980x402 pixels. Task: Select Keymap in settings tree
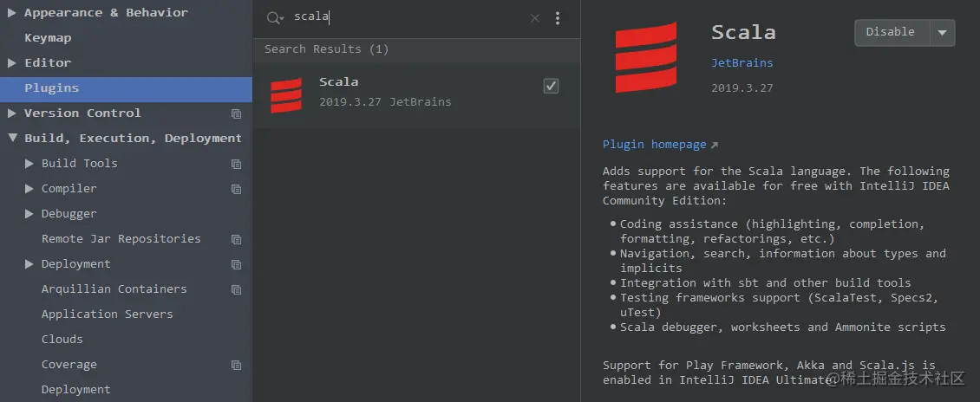48,38
